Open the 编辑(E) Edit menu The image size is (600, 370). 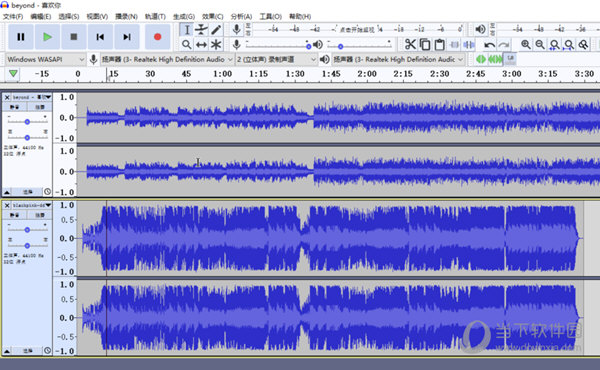click(41, 16)
